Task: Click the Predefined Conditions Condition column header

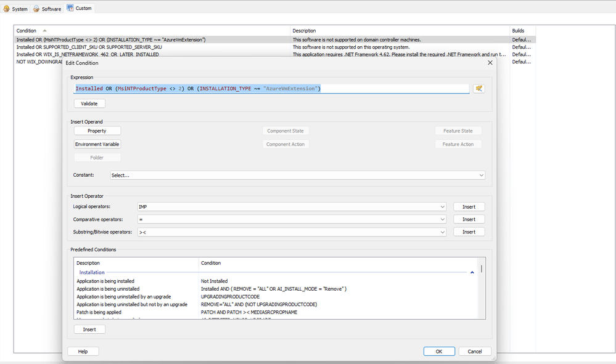Action: click(x=338, y=263)
